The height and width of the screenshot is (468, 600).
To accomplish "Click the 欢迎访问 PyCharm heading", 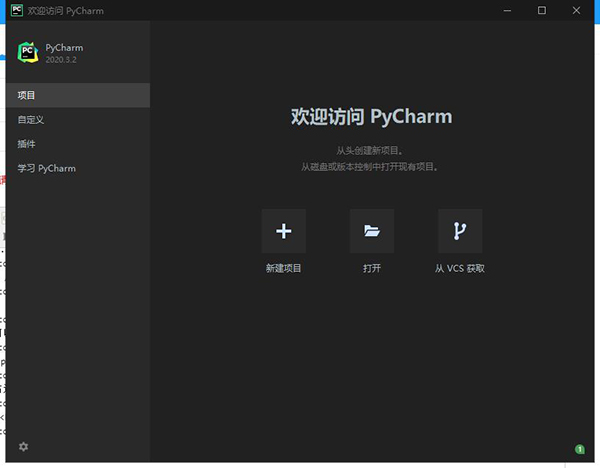I will [x=371, y=116].
